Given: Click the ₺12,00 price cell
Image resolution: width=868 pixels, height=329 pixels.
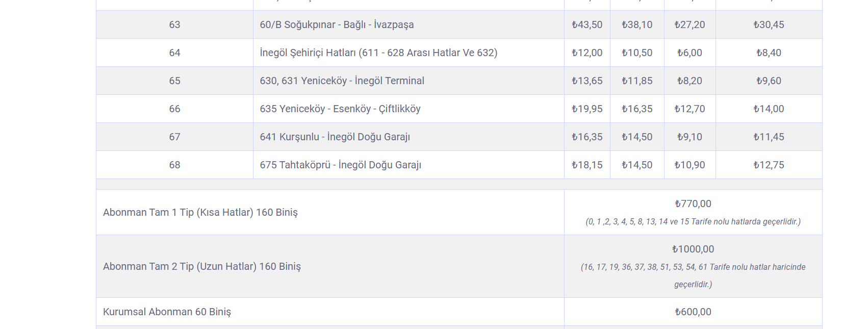Looking at the screenshot, I should 587,53.
